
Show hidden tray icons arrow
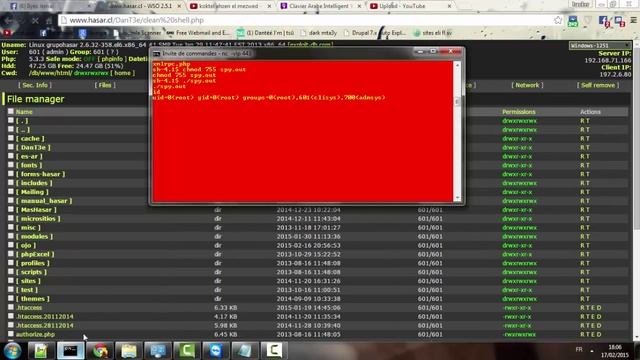(x=591, y=350)
